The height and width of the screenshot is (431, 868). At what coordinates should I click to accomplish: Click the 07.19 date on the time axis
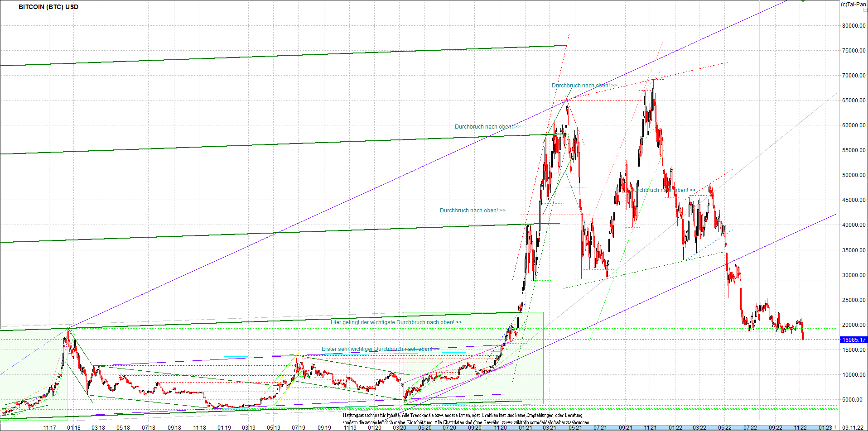[298, 428]
